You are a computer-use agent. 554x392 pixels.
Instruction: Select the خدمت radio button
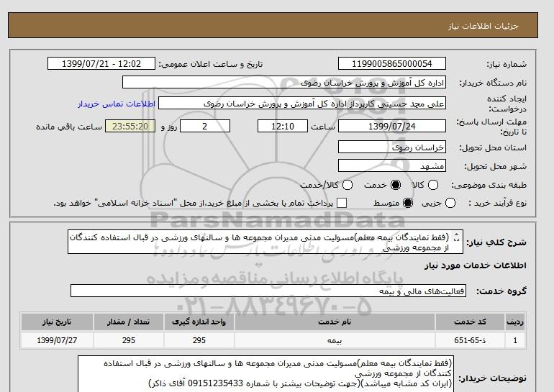(396, 185)
